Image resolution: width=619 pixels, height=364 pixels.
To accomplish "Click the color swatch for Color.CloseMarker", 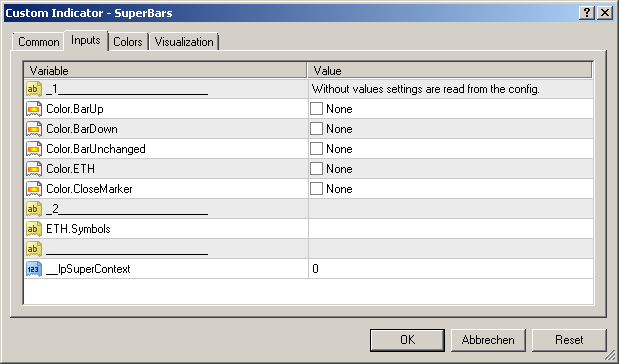I will click(x=316, y=189).
